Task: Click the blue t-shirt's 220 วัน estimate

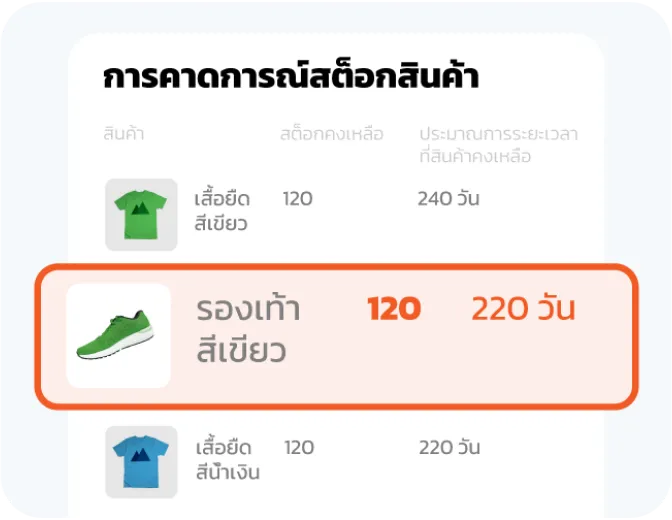Action: coord(449,448)
